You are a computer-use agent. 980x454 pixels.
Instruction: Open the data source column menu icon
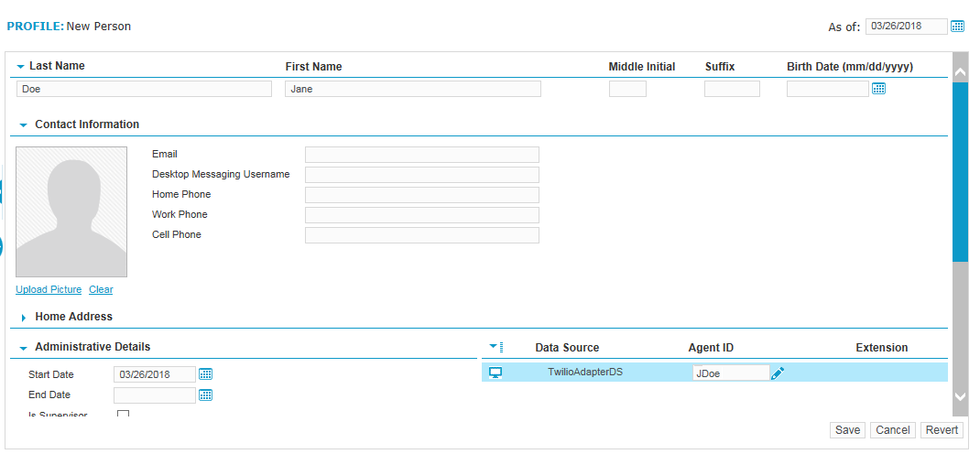(495, 347)
